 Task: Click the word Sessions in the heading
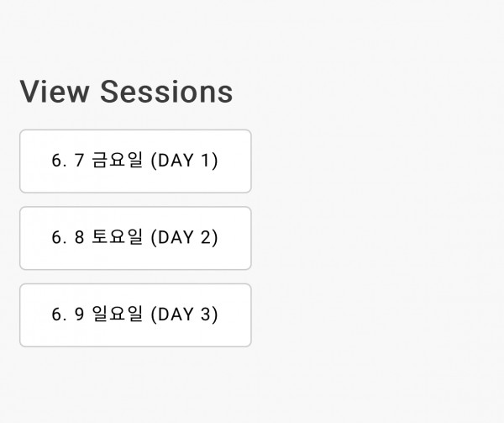(x=166, y=92)
